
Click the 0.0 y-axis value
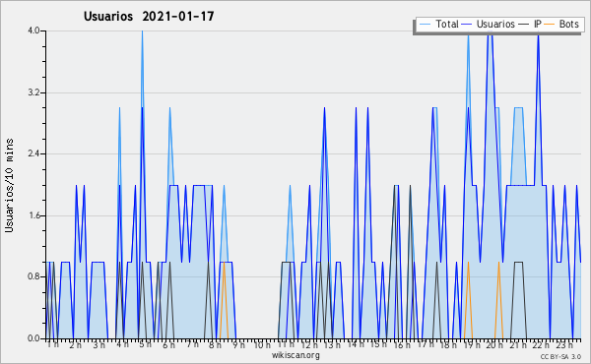pos(33,338)
